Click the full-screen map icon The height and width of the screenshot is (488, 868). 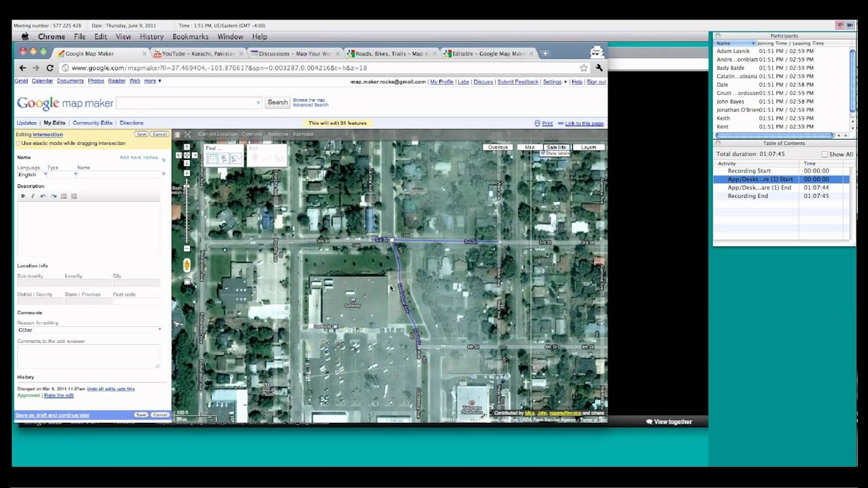click(x=188, y=134)
